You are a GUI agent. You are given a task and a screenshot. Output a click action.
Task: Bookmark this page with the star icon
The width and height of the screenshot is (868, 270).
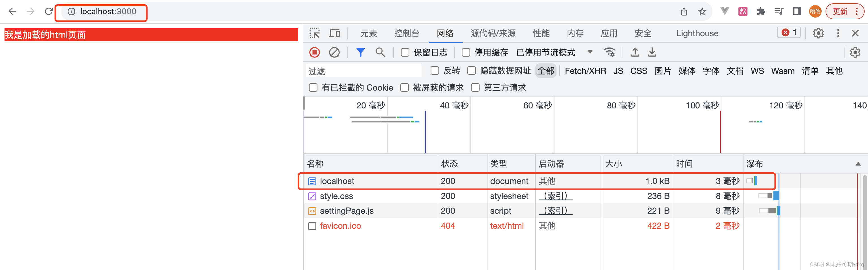[x=702, y=12]
